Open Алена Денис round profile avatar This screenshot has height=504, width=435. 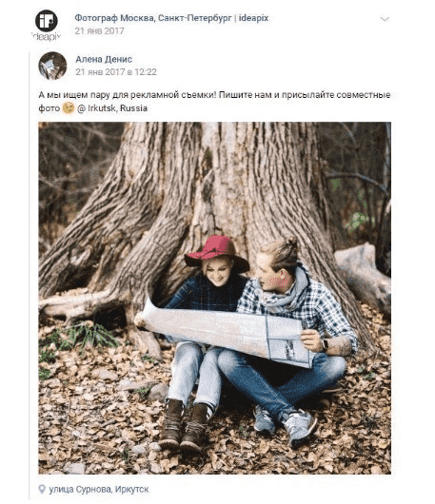52,66
